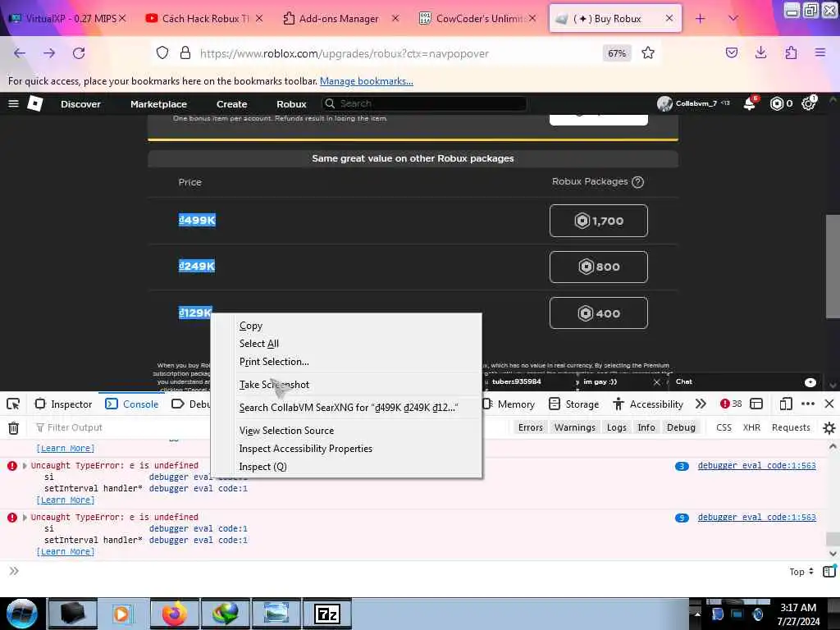Viewport: 840px width, 630px height.
Task: Open the Roblox side navigation menu
Action: click(13, 104)
